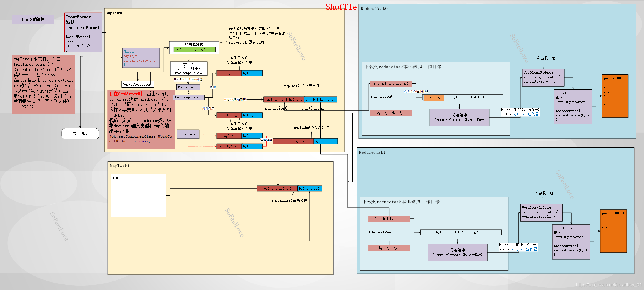644x290 pixels.
Task: Select red spill bar 'a,1 a,1 c,1' in MapTask0
Action: (x=229, y=73)
